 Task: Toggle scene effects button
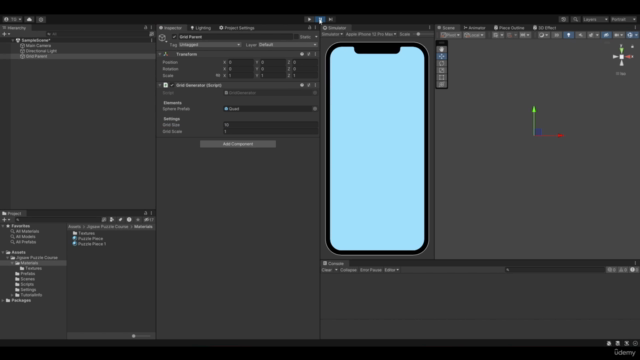[x=592, y=35]
